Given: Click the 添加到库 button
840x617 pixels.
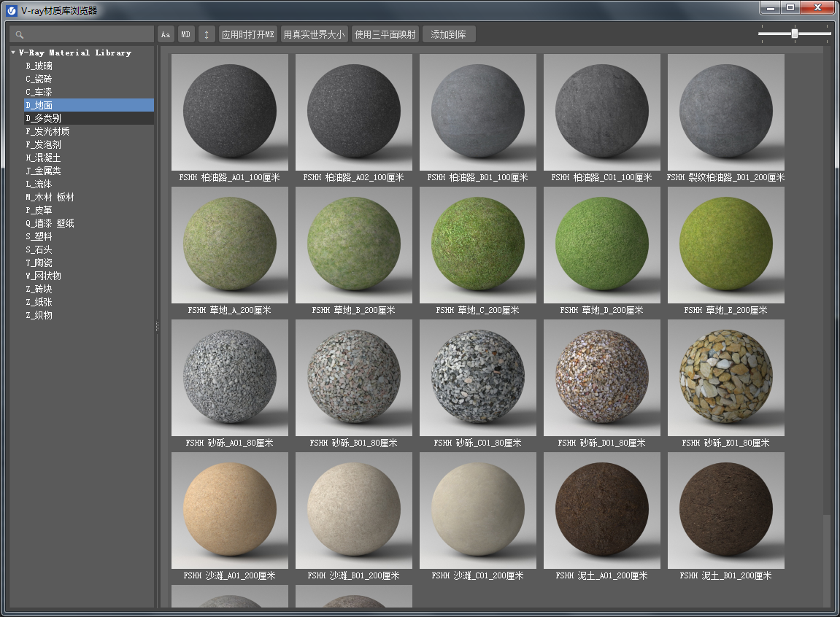Looking at the screenshot, I should pos(448,34).
